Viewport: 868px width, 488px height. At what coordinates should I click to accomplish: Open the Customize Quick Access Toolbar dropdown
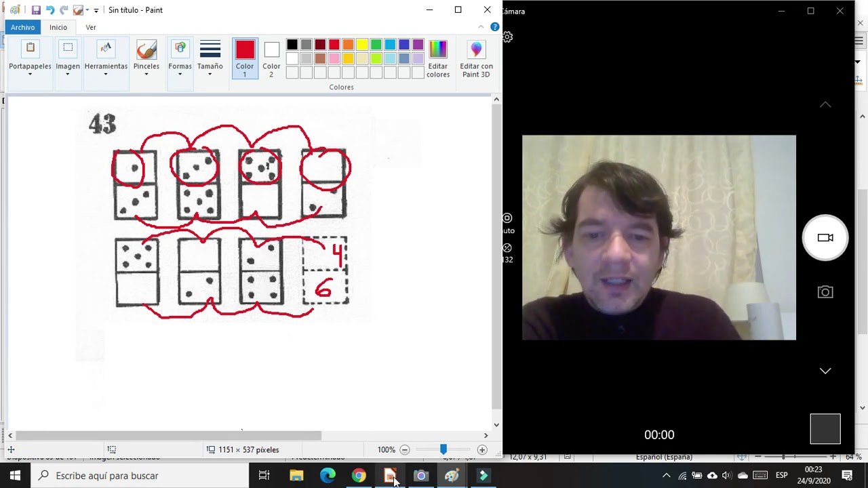96,11
